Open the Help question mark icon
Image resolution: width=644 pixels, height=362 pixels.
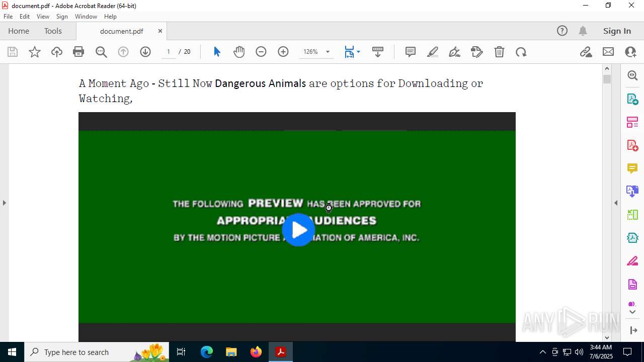tap(562, 31)
